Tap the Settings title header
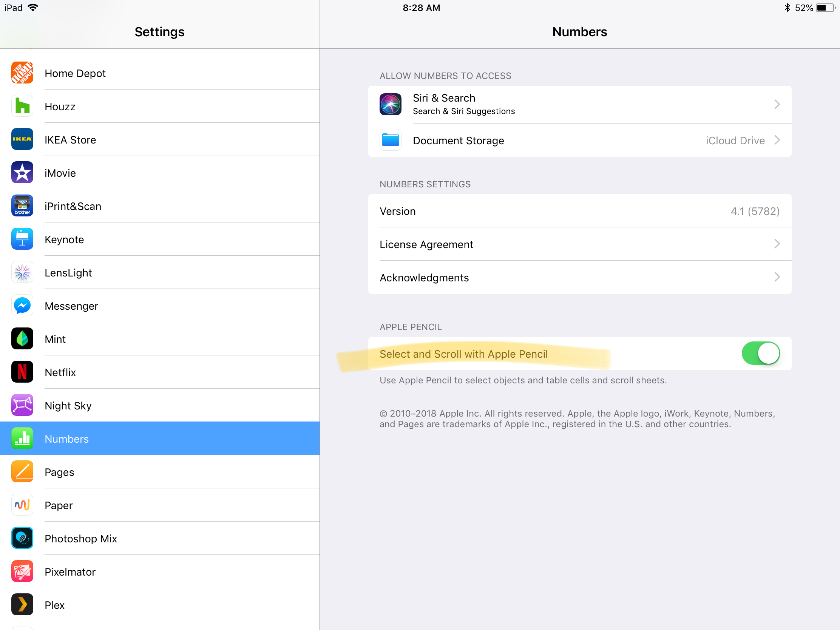Screen dimensions: 840x630 click(x=159, y=32)
